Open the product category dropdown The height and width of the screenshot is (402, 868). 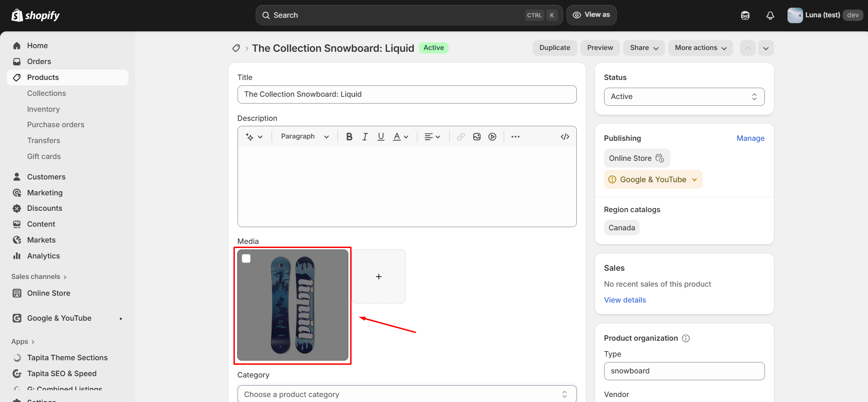(407, 394)
